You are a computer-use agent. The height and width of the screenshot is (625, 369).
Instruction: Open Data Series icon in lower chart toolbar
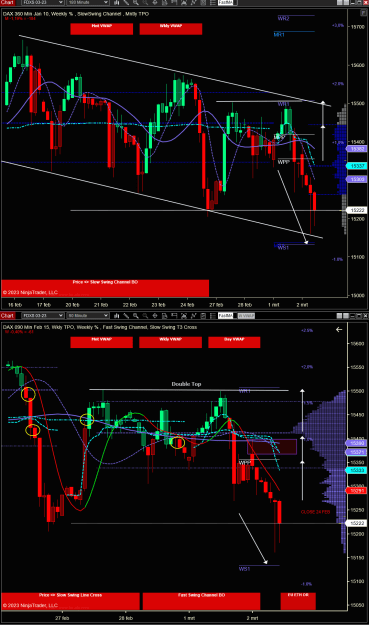coord(184,316)
